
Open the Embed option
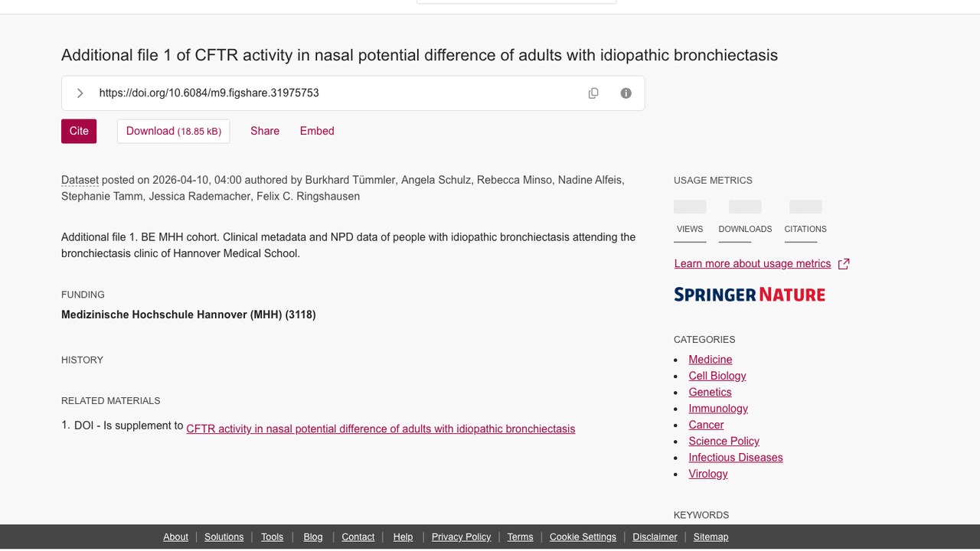point(317,131)
